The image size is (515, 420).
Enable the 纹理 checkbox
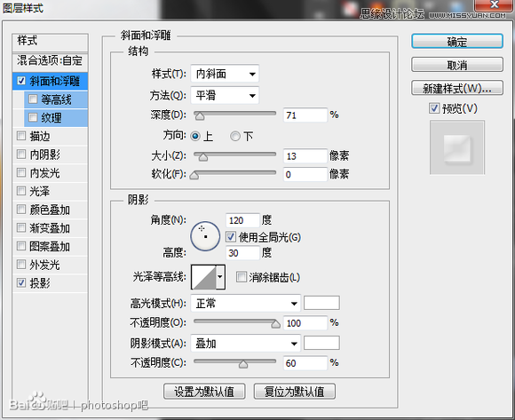[33, 117]
